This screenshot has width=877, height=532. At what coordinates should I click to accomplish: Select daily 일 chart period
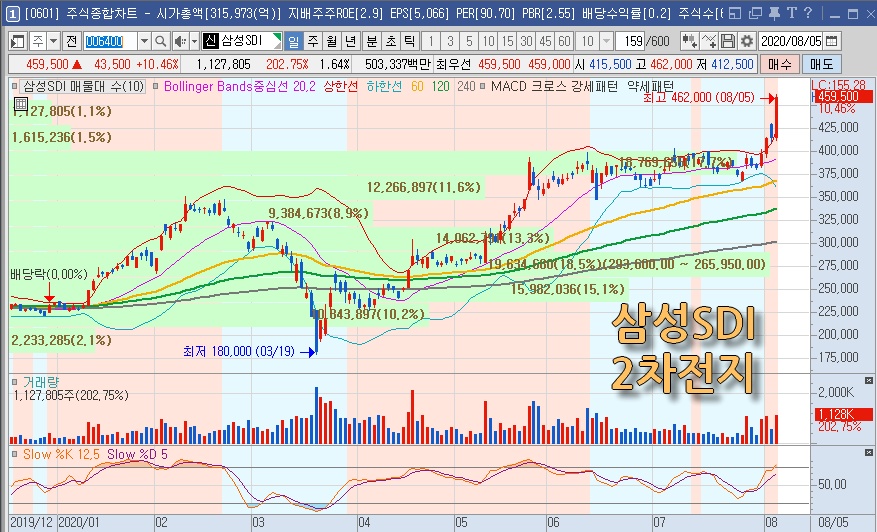click(294, 41)
